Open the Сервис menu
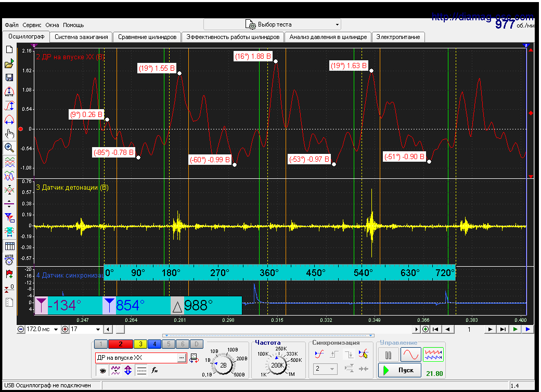This screenshot has width=541, height=392. [x=32, y=25]
